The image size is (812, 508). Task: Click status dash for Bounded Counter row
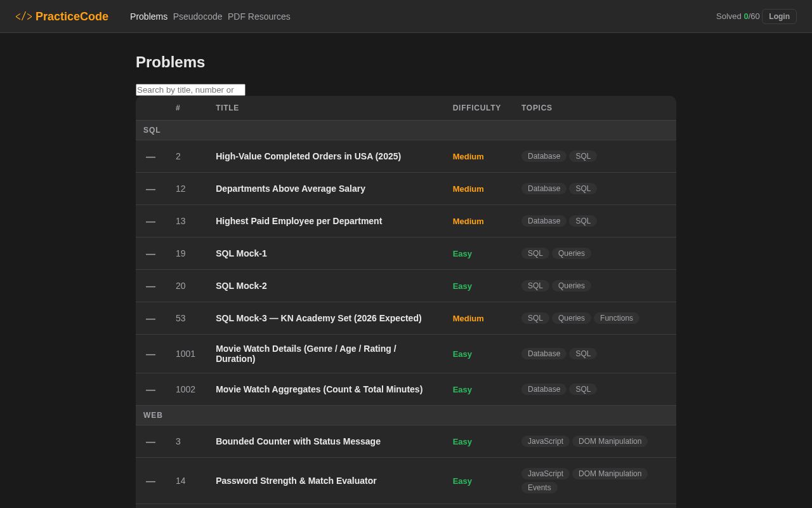(150, 442)
